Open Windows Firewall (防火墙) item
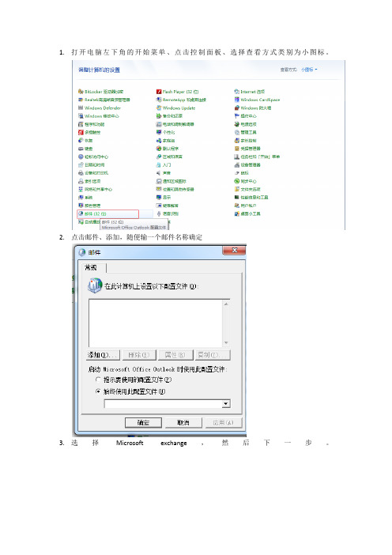 (253, 108)
